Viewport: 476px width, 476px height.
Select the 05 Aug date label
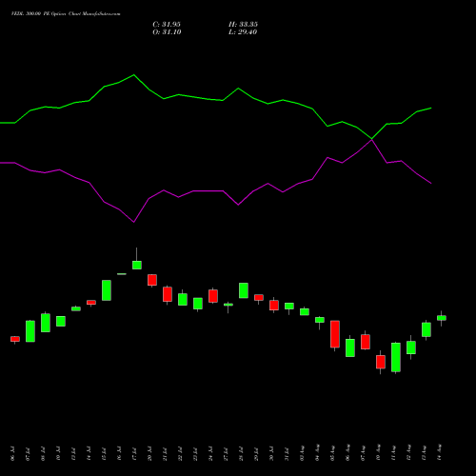[x=332, y=453]
